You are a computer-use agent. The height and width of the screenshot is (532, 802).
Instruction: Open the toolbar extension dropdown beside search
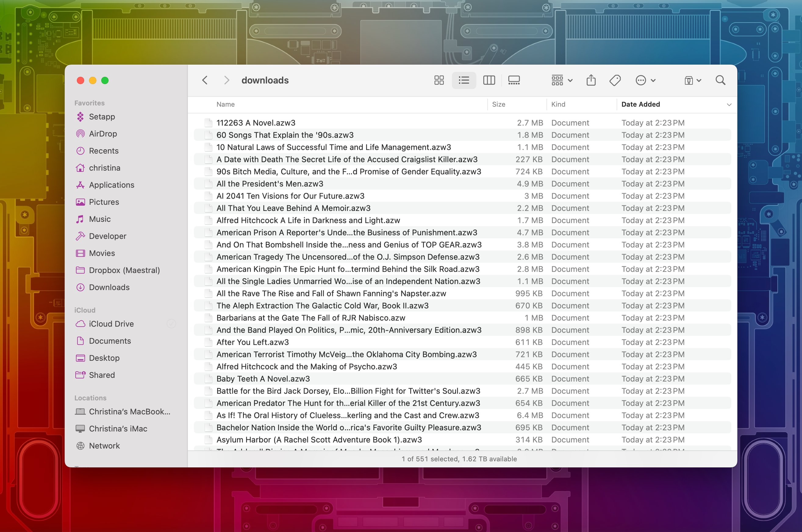click(693, 80)
